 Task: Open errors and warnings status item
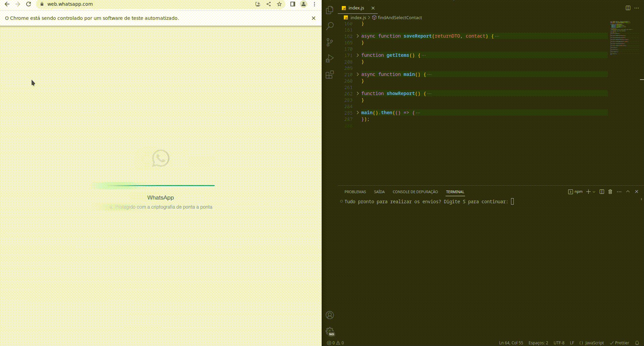(335, 343)
